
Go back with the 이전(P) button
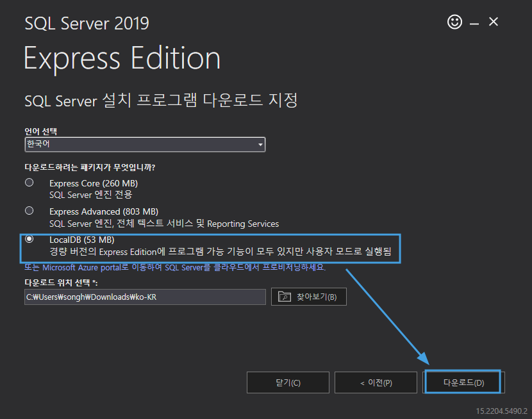pos(376,382)
